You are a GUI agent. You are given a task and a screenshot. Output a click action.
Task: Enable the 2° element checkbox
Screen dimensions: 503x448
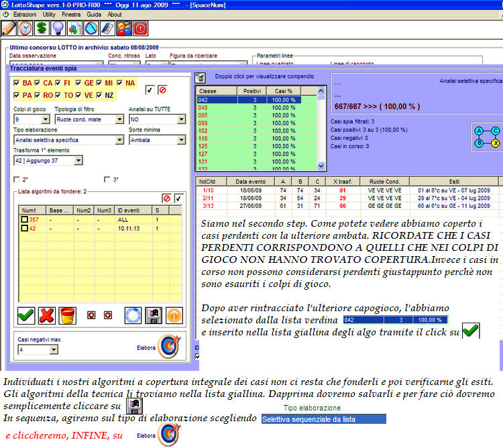click(x=17, y=179)
